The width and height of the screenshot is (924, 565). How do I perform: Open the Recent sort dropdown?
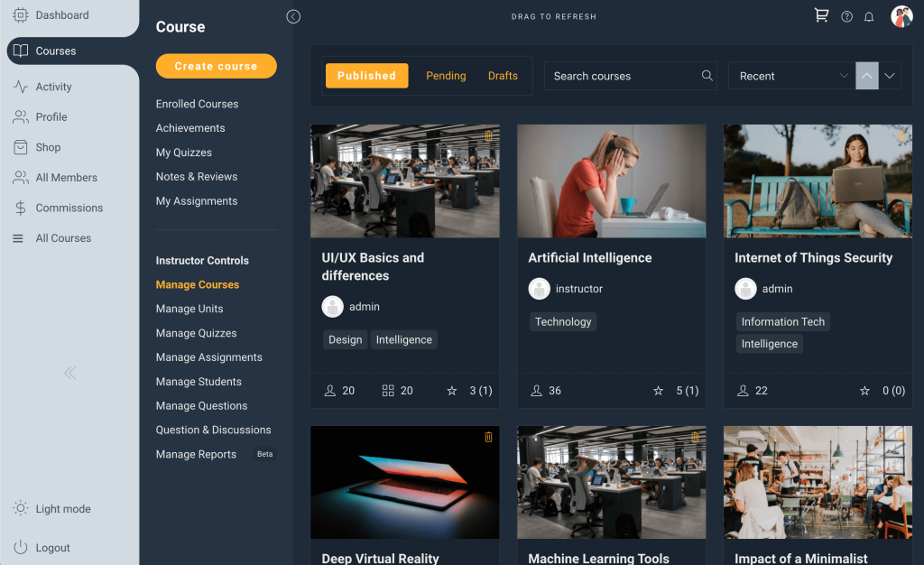[792, 76]
